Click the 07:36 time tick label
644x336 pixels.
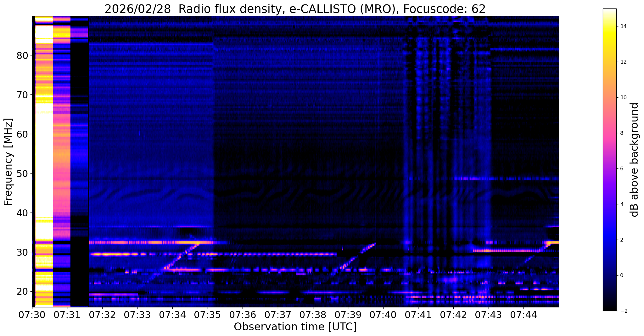[243, 315]
